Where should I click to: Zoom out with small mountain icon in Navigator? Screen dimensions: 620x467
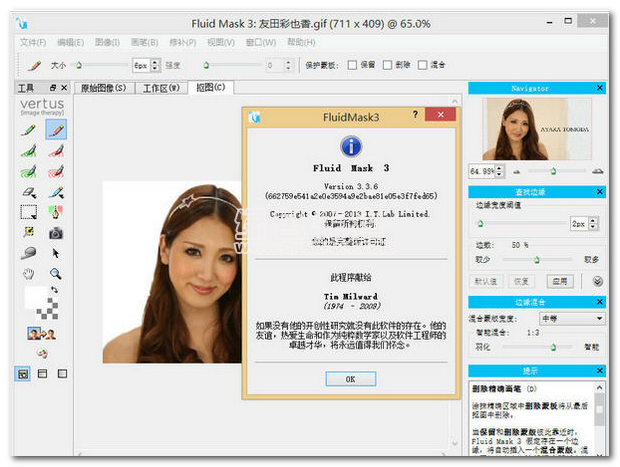[x=516, y=172]
